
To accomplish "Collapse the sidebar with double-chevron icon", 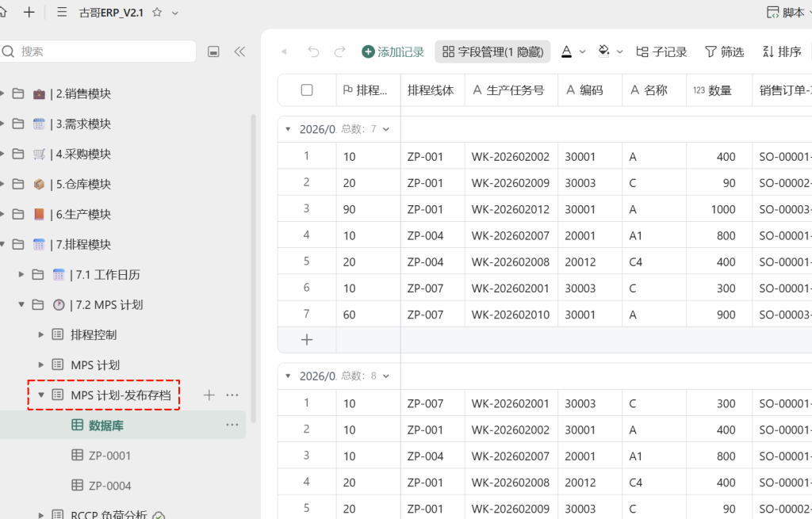I will 239,52.
